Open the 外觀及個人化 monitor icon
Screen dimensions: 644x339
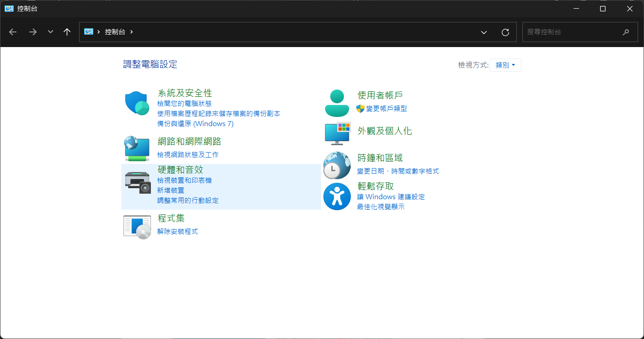[x=337, y=133]
